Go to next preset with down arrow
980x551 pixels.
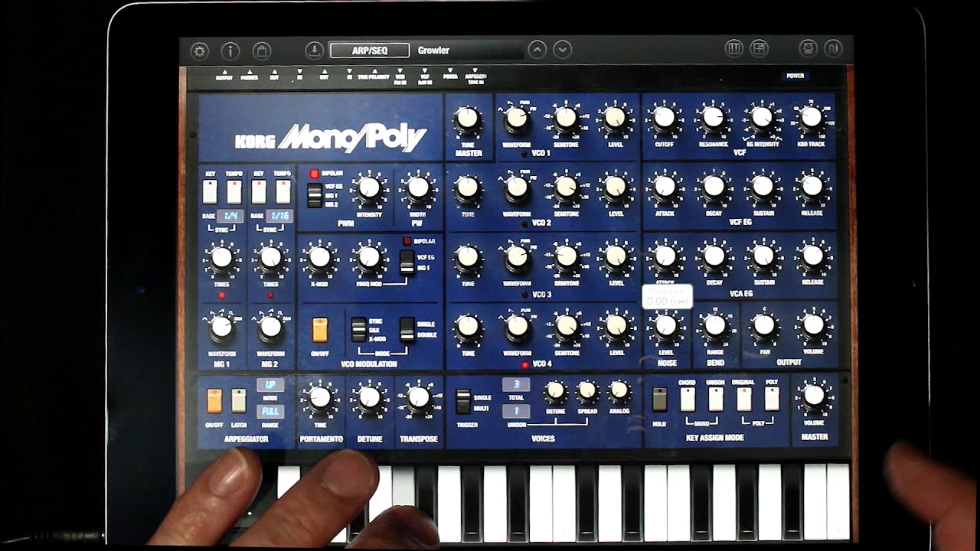tap(563, 50)
